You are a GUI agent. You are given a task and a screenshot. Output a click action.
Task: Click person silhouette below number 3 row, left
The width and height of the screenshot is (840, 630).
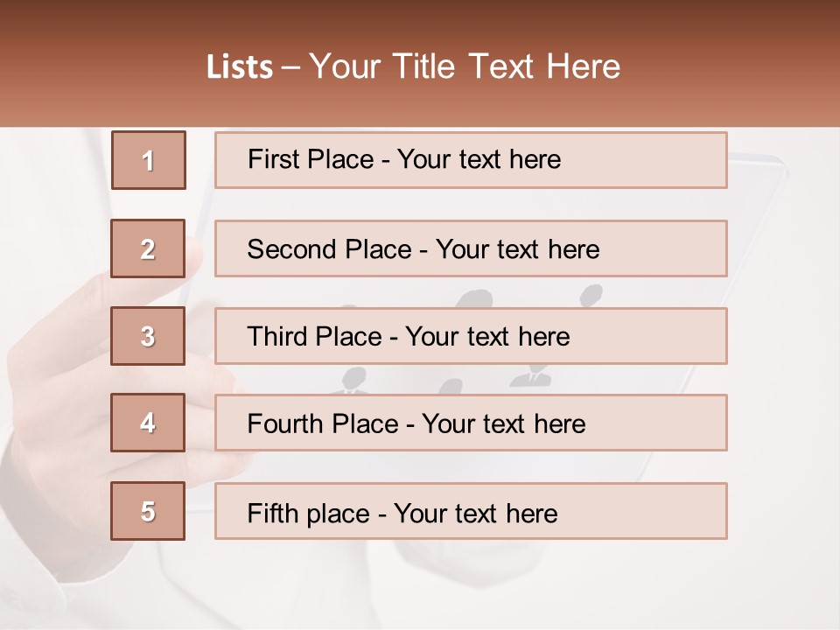pyautogui.click(x=353, y=379)
